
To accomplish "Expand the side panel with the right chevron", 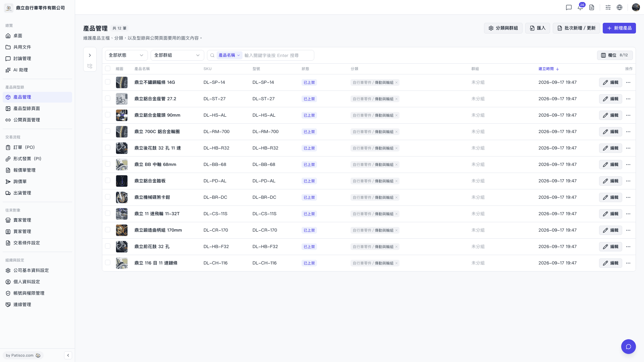I will point(90,55).
